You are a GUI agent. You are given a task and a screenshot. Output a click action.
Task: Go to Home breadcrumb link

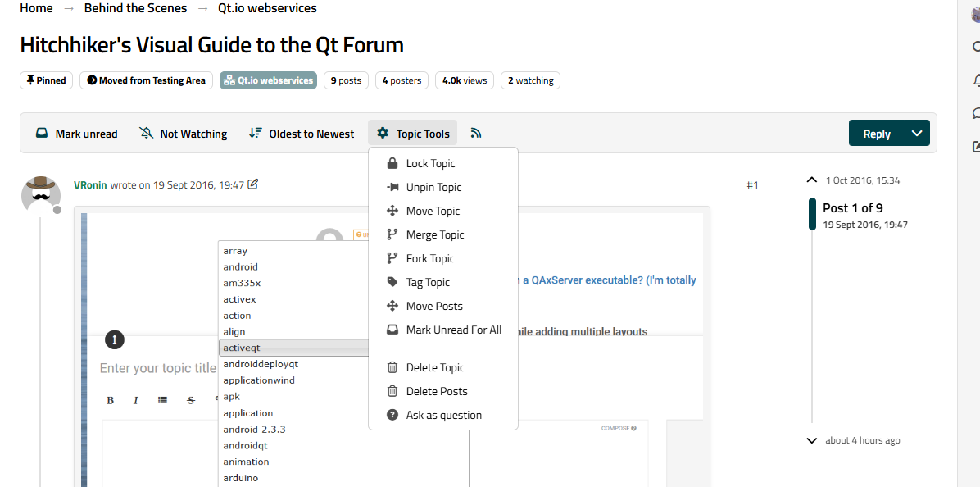pyautogui.click(x=36, y=8)
